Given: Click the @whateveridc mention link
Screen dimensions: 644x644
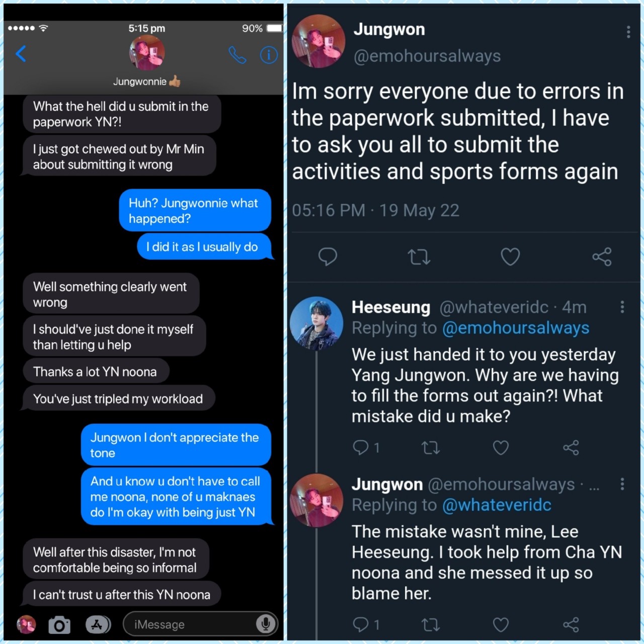Looking at the screenshot, I should pos(497,505).
